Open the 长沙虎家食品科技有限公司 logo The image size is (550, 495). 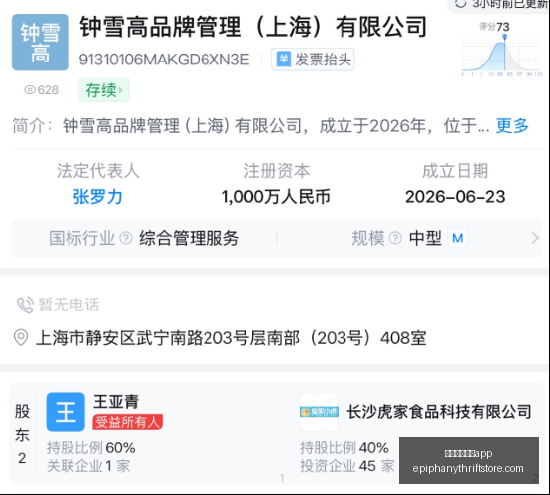tap(319, 412)
